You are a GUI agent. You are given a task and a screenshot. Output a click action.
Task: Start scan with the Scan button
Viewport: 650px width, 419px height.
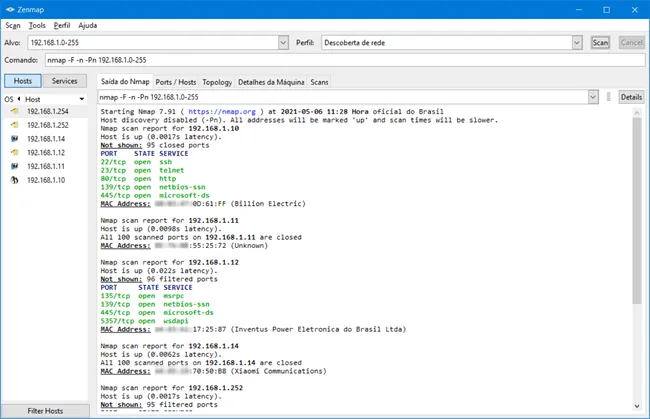pos(600,42)
